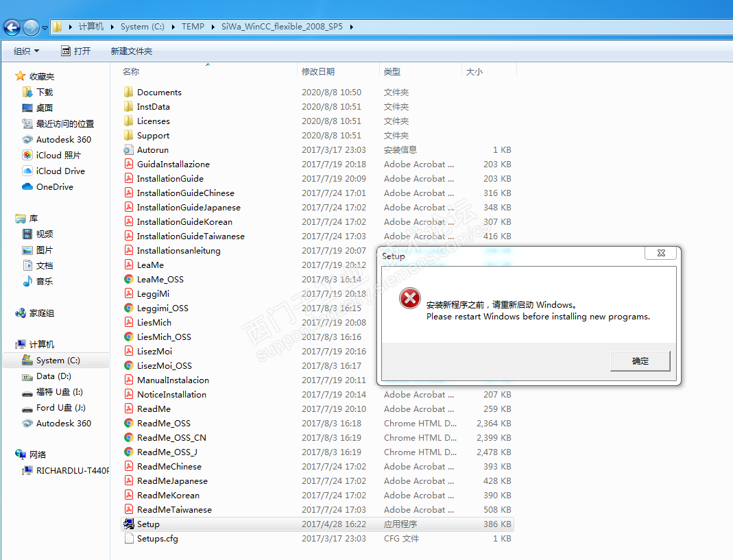The width and height of the screenshot is (733, 560).
Task: Select the 福特 U盘 (I:) drive
Action: coord(60,391)
